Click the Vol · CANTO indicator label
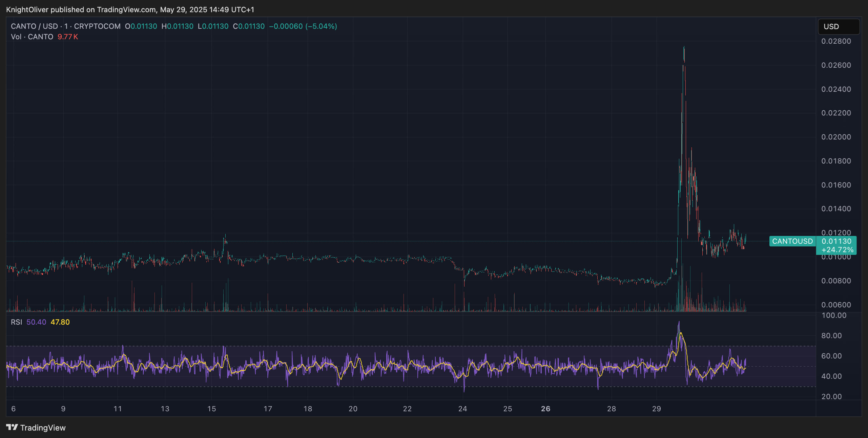The width and height of the screenshot is (868, 438). (32, 37)
